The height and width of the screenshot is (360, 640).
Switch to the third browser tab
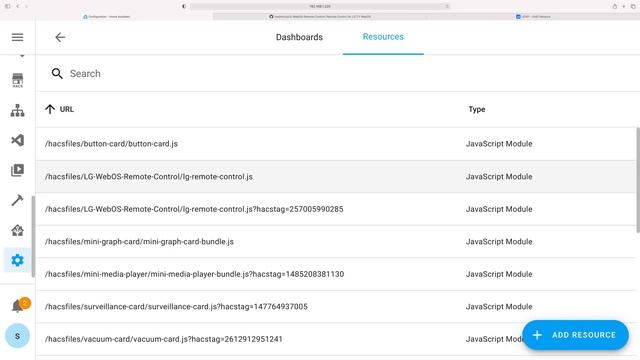533,17
